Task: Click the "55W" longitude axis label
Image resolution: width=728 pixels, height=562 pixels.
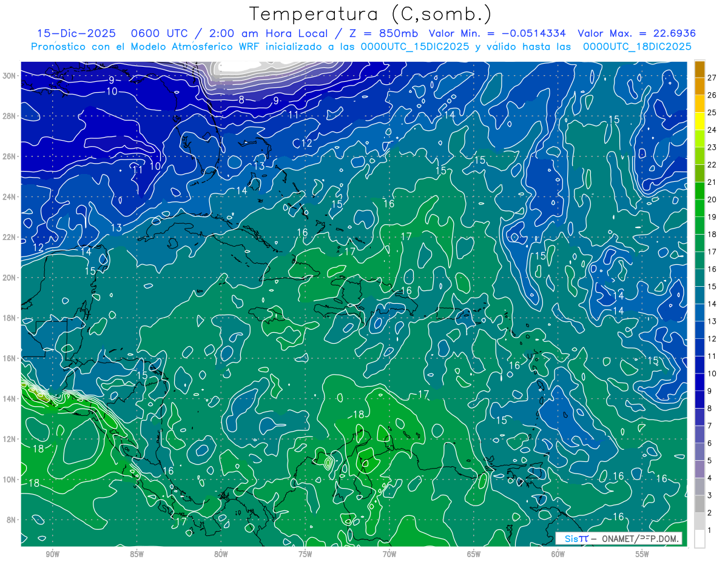Action: tap(642, 554)
